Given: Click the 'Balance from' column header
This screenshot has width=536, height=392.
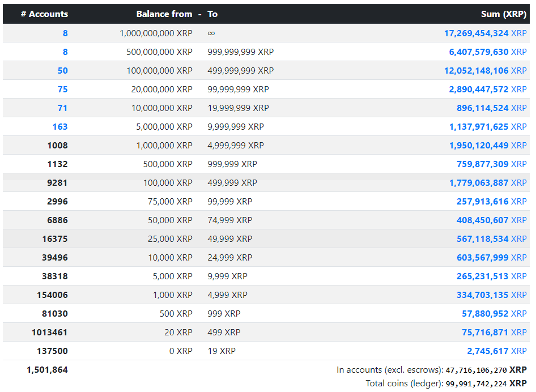Looking at the screenshot, I should click(164, 14).
